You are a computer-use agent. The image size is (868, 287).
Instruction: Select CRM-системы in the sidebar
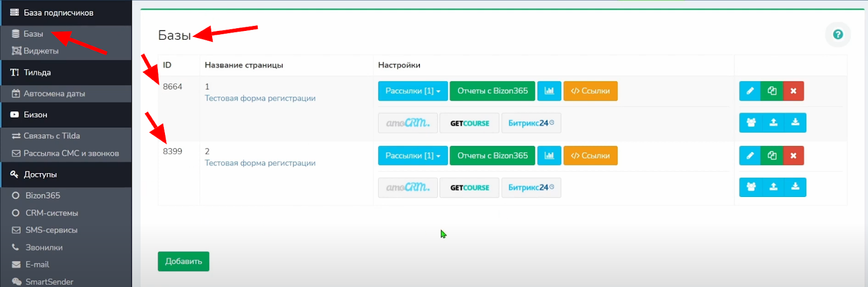click(x=52, y=213)
